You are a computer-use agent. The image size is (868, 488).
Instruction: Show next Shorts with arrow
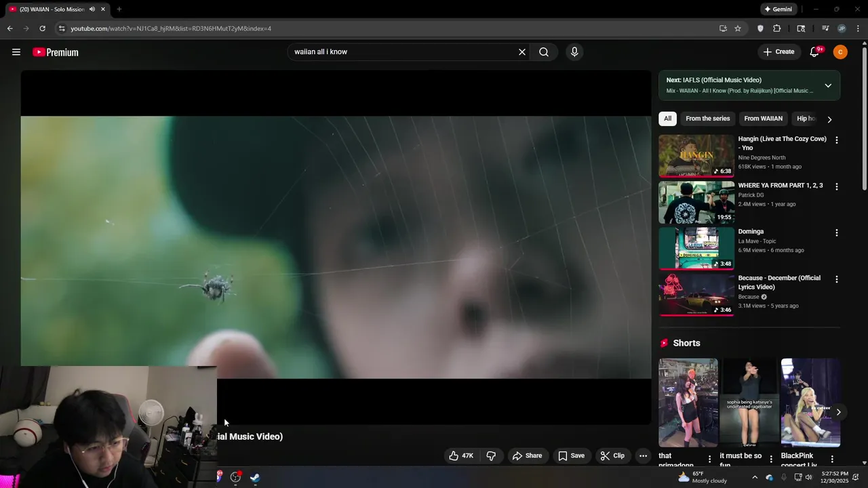pos(838,412)
